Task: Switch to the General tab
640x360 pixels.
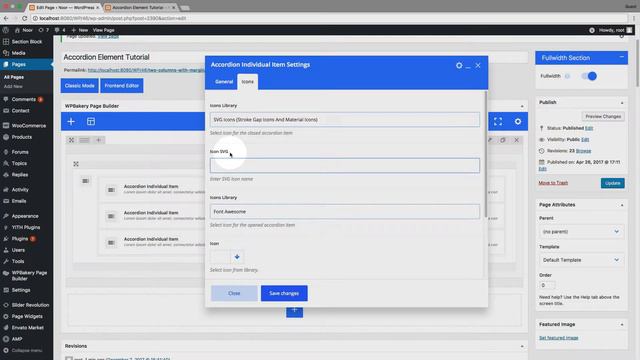Action: tap(224, 82)
